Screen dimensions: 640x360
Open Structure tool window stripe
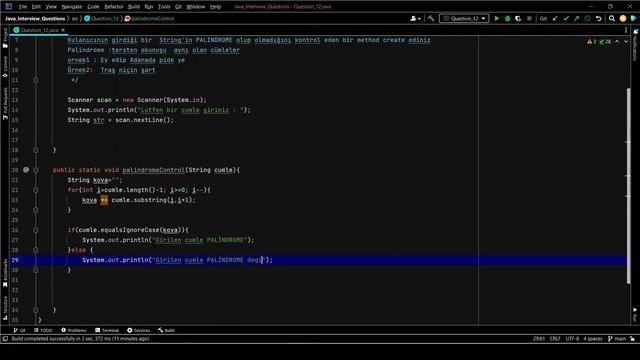tap(5, 308)
